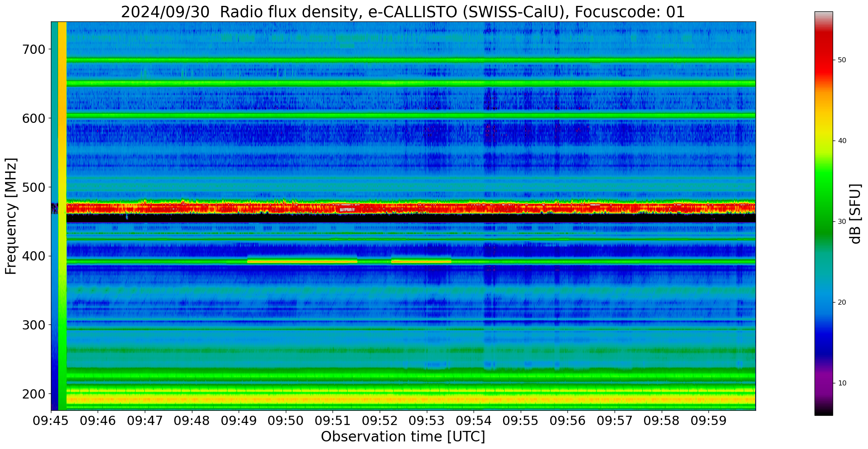Click the black band below 460 MHz
Image resolution: width=868 pixels, height=449 pixels.
(411, 218)
